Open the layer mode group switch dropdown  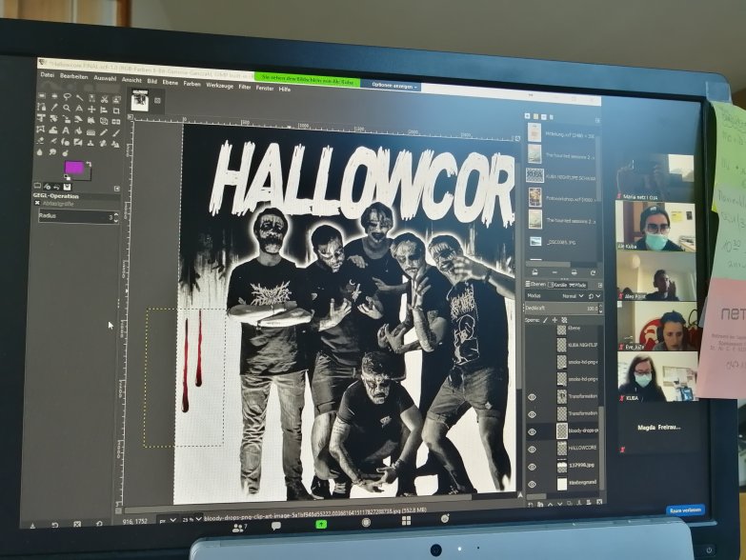coord(595,296)
